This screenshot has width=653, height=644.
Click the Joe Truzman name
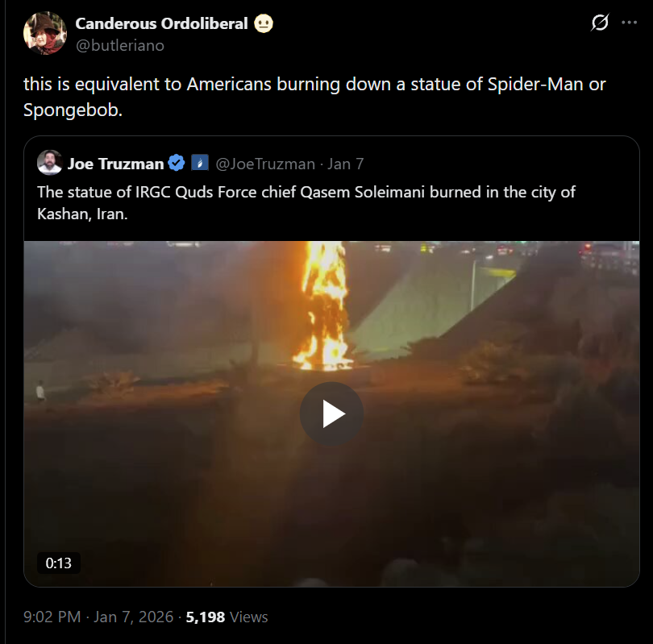(114, 164)
